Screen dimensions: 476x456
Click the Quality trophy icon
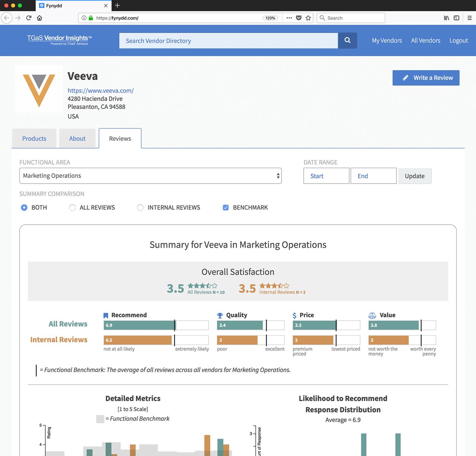click(220, 315)
